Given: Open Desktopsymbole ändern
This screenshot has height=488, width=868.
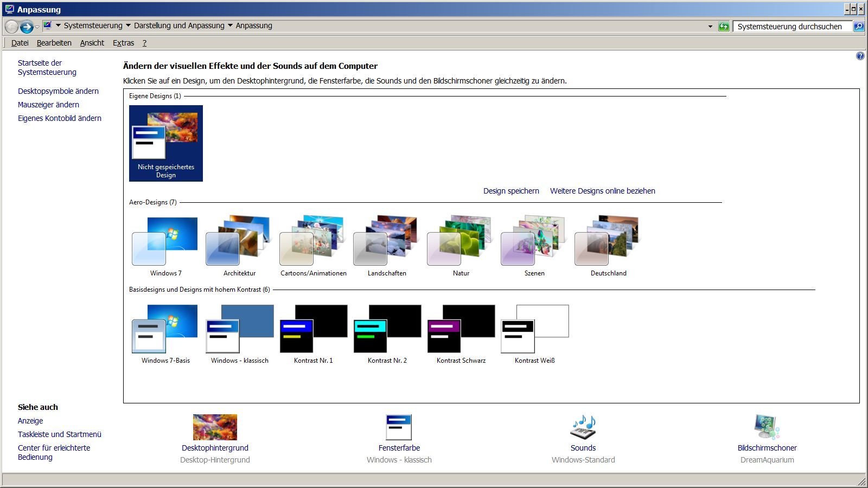Looking at the screenshot, I should pyautogui.click(x=58, y=91).
